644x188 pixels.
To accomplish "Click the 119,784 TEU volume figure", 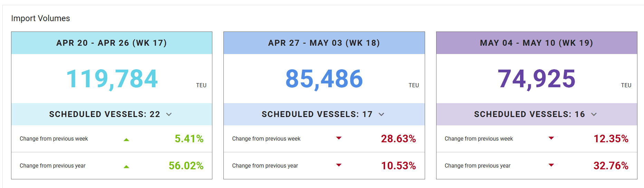I will 112,79.
